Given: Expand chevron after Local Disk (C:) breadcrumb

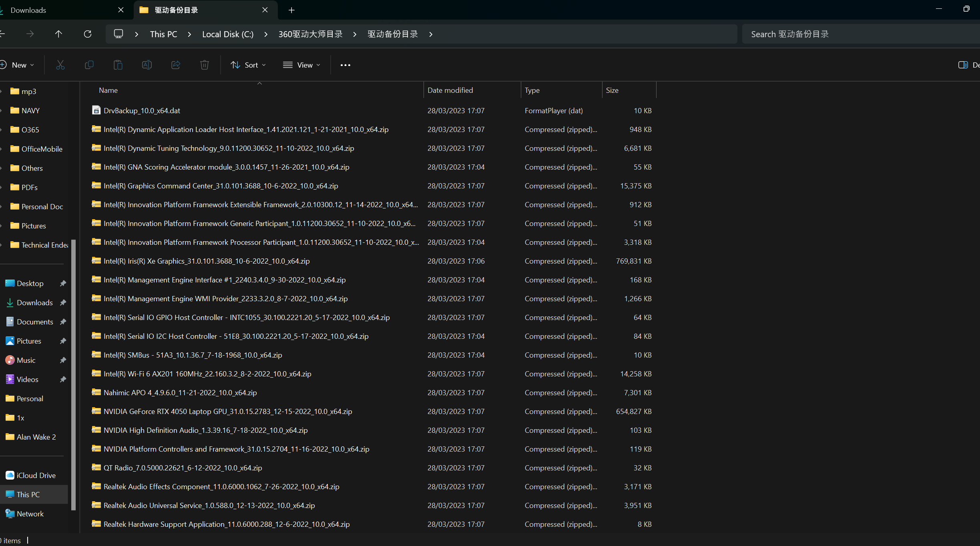Looking at the screenshot, I should coord(266,34).
